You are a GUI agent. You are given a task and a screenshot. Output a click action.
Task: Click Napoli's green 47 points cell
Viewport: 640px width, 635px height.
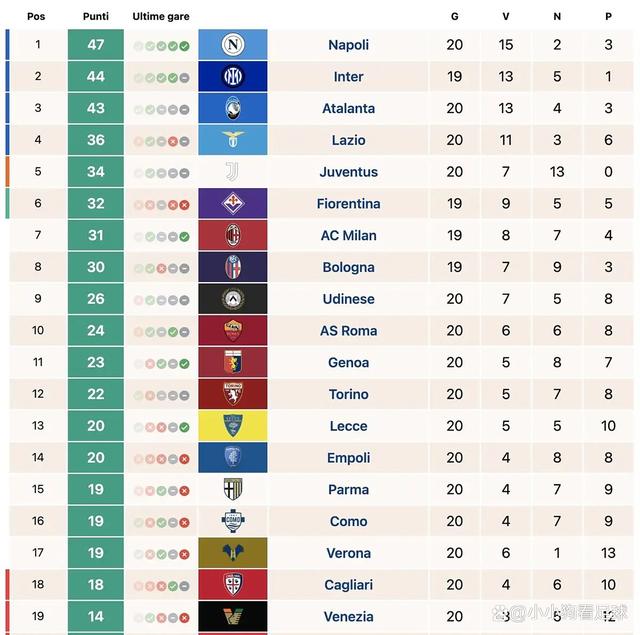(x=96, y=45)
